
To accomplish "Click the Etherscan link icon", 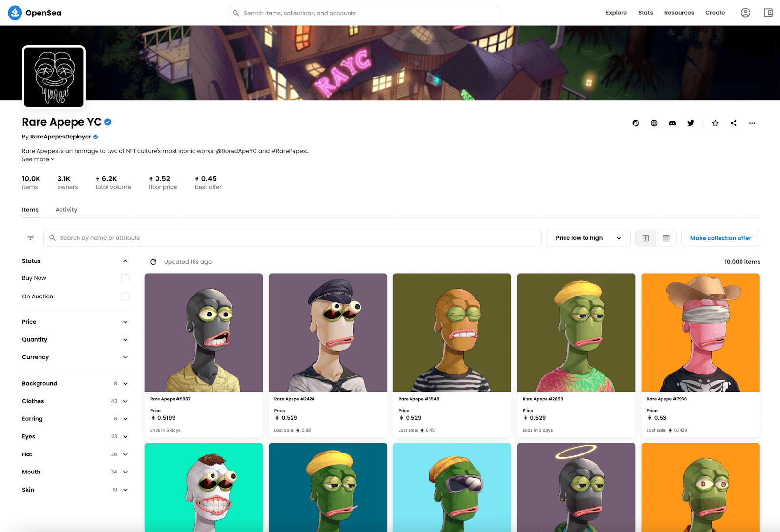I will click(636, 123).
